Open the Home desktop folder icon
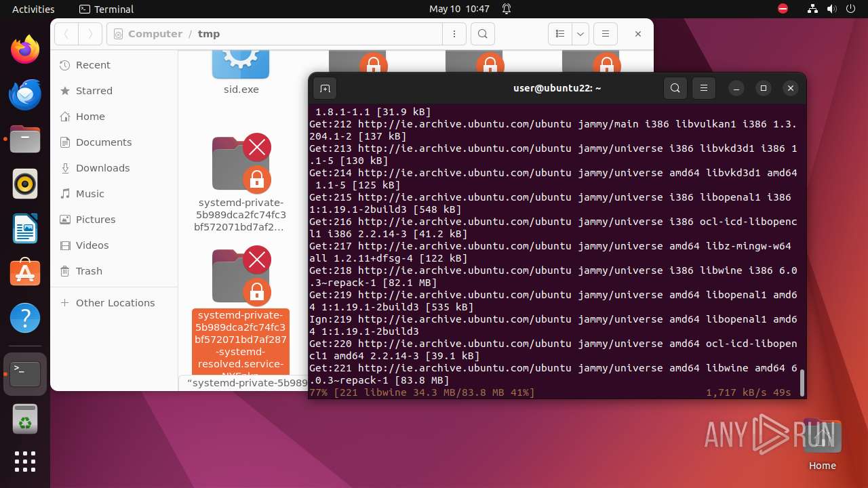 822,444
